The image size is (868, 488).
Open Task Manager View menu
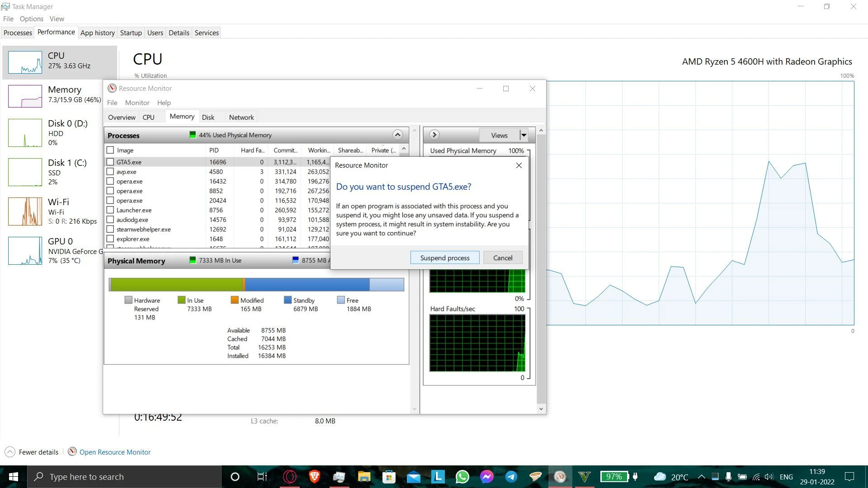[x=57, y=19]
